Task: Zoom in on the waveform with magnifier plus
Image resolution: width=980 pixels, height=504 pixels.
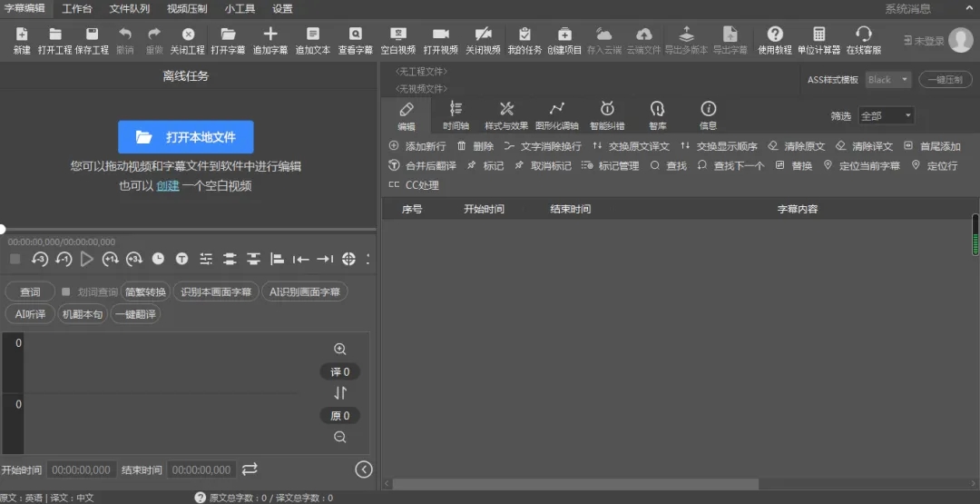Action: [x=340, y=349]
